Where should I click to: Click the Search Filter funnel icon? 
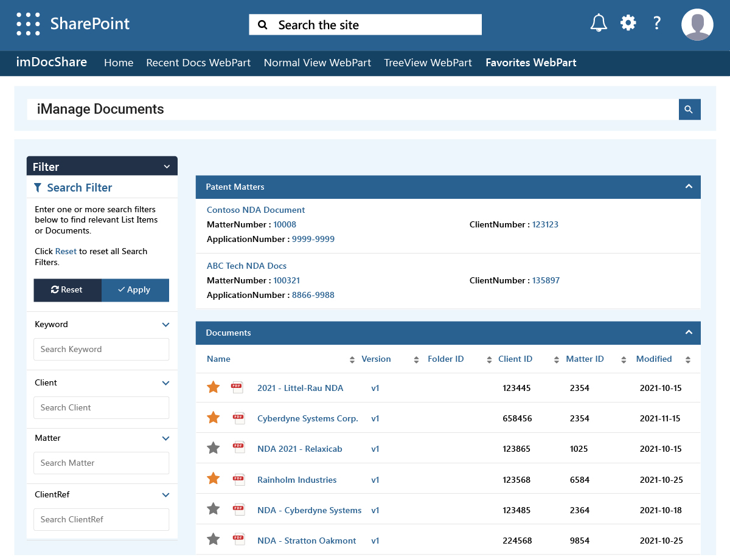[38, 187]
